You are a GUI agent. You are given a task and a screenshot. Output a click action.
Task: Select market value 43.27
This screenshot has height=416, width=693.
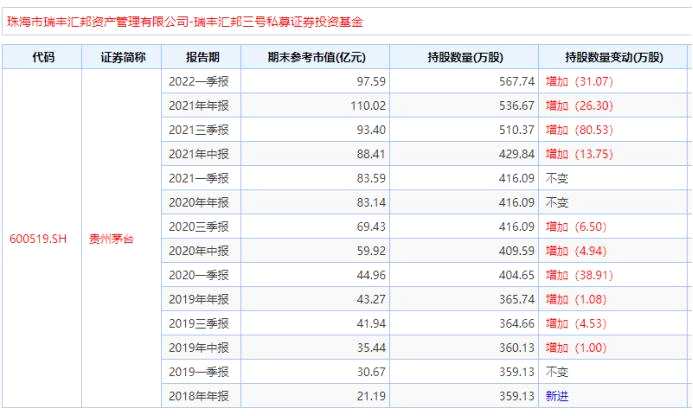tap(371, 299)
